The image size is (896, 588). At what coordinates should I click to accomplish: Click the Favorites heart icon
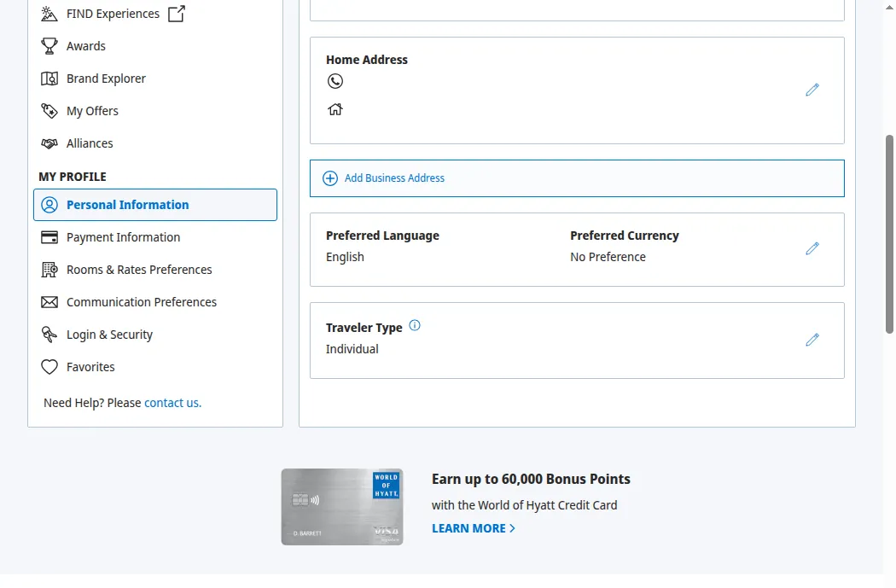[x=49, y=367]
